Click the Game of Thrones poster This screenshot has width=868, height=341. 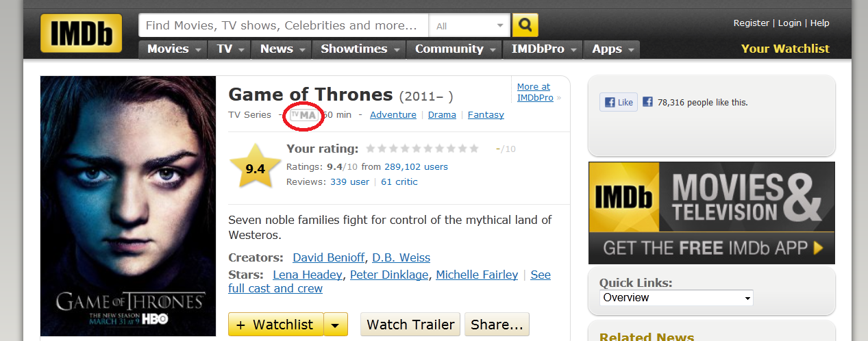(128, 205)
